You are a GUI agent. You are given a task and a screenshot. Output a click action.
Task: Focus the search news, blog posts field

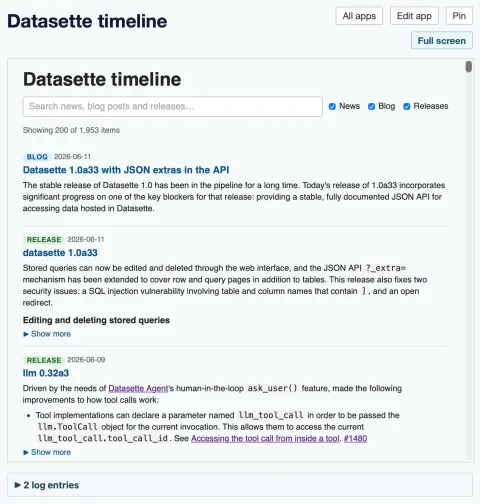173,106
